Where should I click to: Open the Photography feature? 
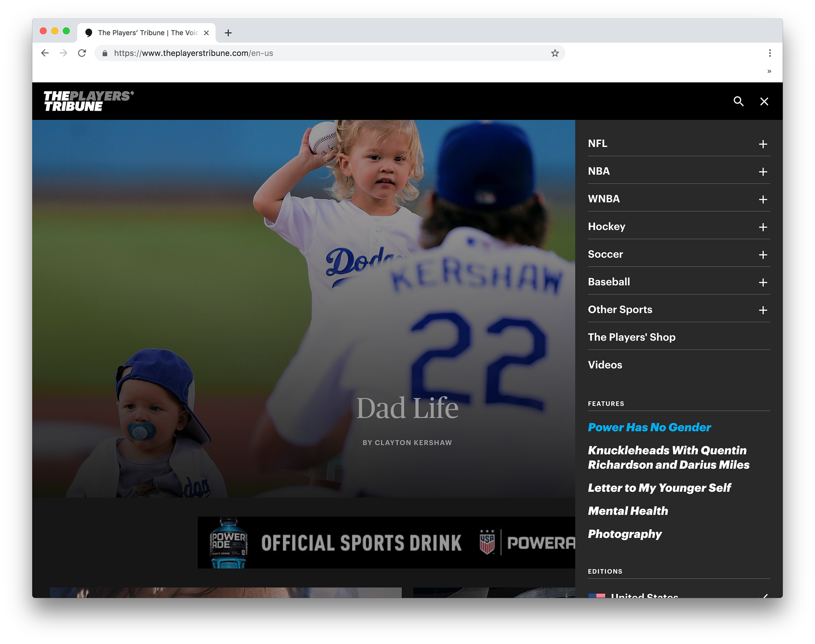pos(625,534)
